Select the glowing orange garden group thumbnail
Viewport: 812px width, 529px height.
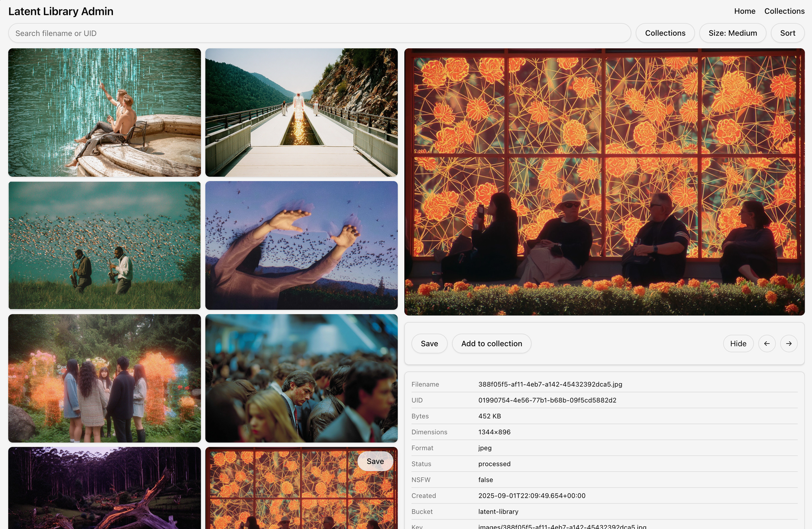click(104, 378)
